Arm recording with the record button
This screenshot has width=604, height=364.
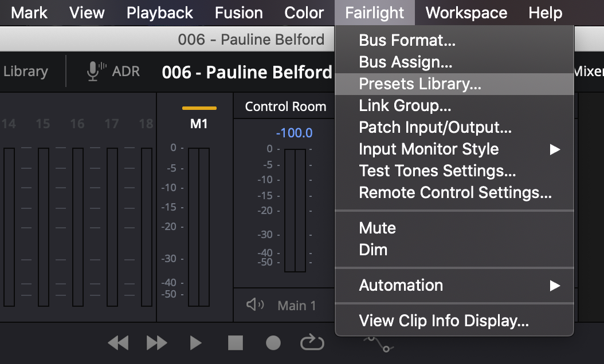(273, 343)
